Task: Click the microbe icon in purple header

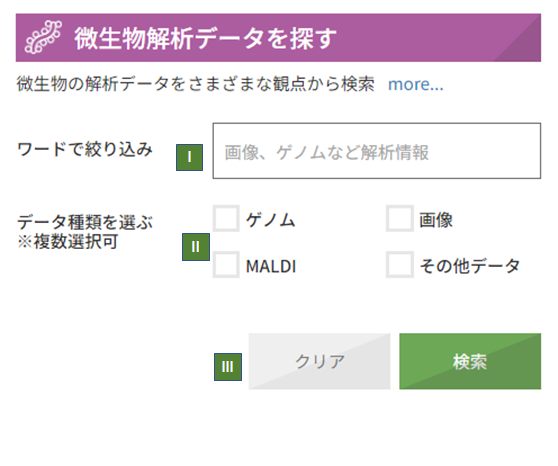Action: point(43,37)
